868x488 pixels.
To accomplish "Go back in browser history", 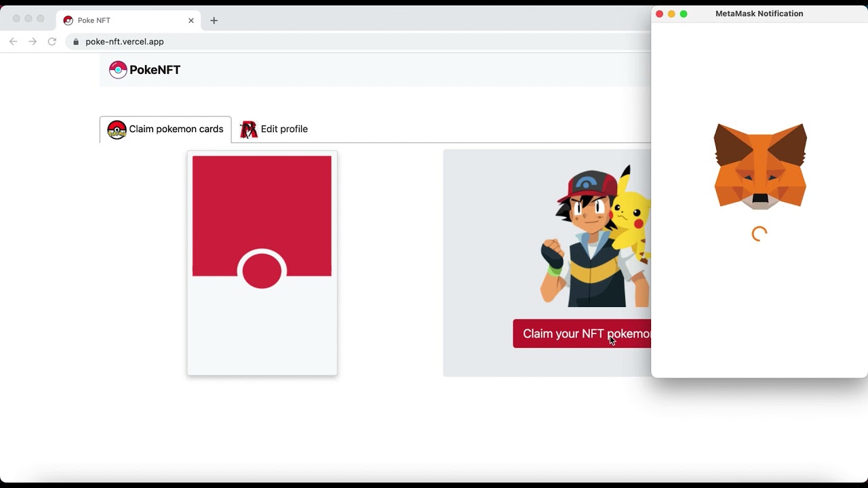I will tap(13, 41).
